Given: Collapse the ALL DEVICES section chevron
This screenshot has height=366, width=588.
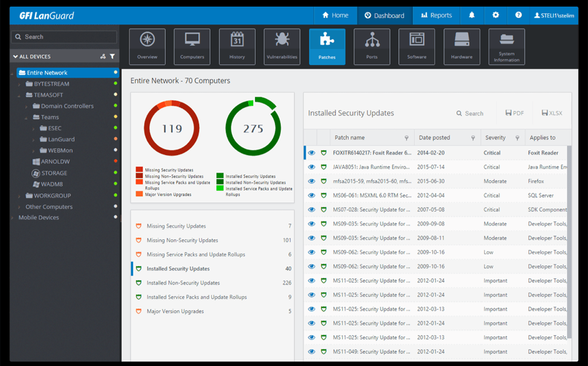Looking at the screenshot, I should pos(15,57).
